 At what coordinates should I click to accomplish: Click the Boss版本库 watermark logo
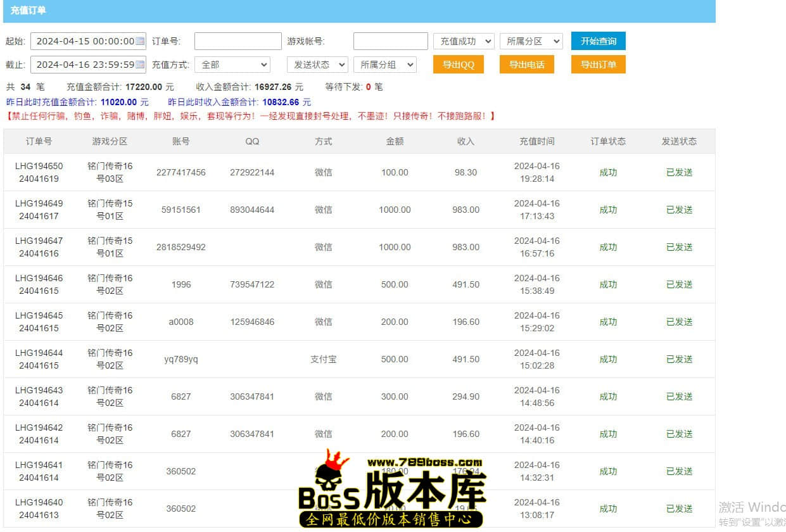click(393, 490)
